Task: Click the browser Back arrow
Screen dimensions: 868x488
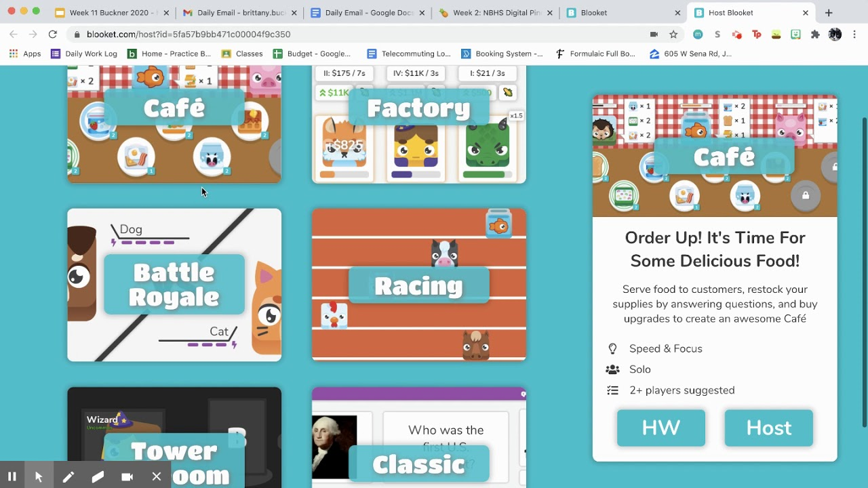Action: coord(14,34)
